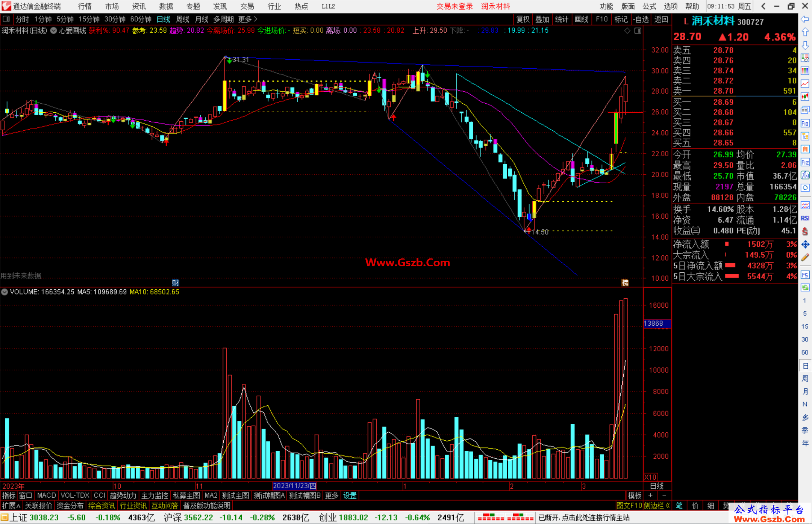Click the F10 company info sidebar icon
Image resolution: width=812 pixels, height=524 pixels.
(x=805, y=123)
